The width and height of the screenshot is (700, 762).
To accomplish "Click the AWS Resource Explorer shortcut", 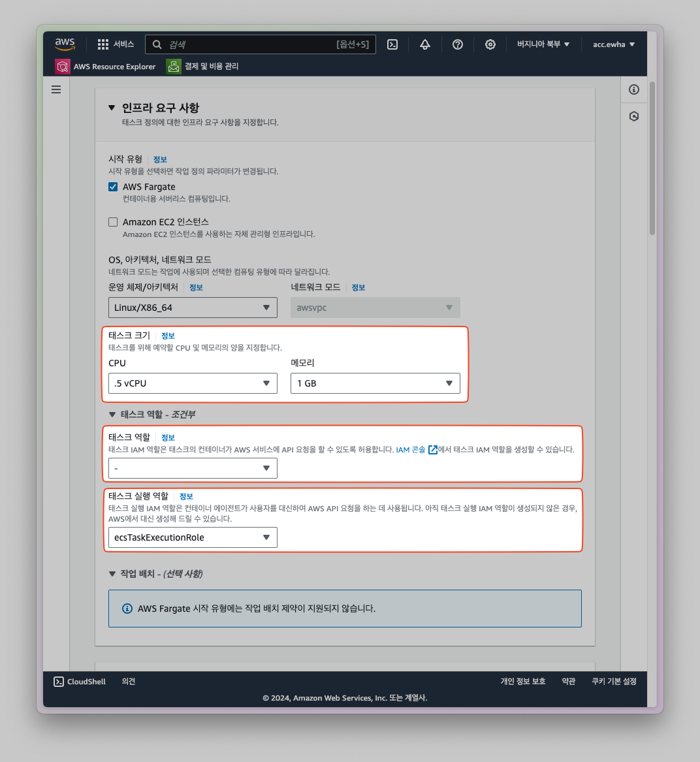I will click(x=106, y=67).
